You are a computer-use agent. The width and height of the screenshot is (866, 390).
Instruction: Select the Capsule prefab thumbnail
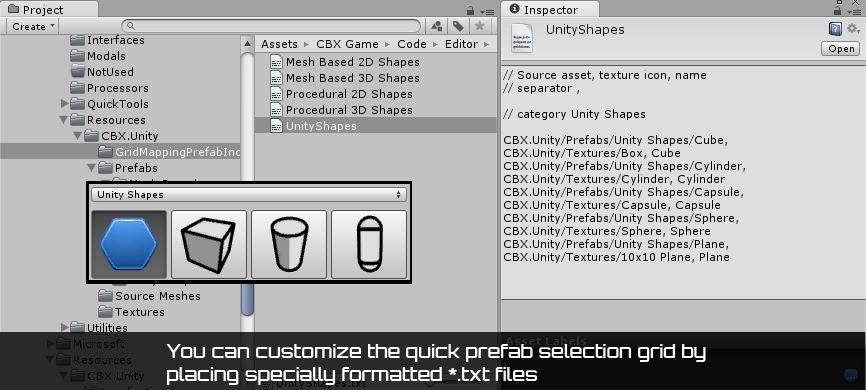click(369, 244)
